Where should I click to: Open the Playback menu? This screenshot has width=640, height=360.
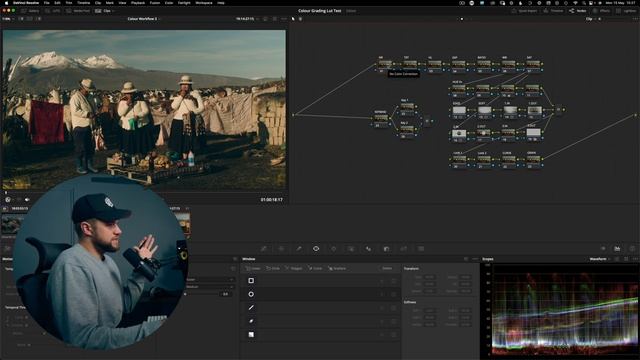click(138, 3)
